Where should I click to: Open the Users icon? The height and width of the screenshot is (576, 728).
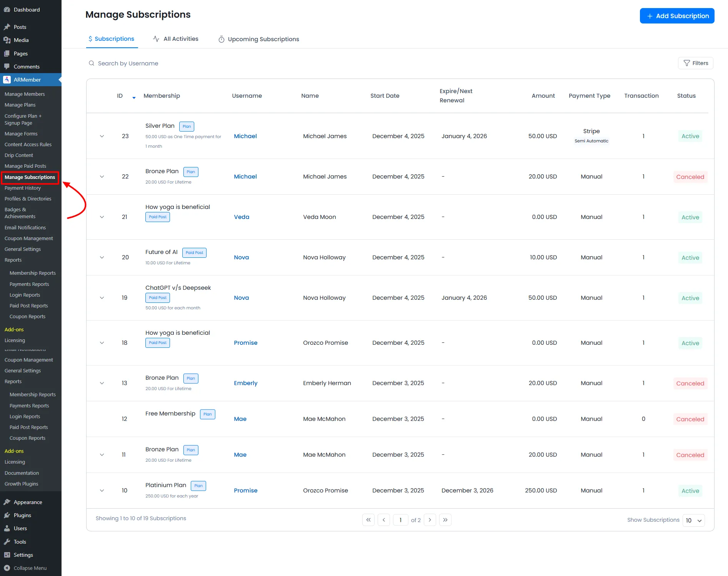tap(7, 528)
